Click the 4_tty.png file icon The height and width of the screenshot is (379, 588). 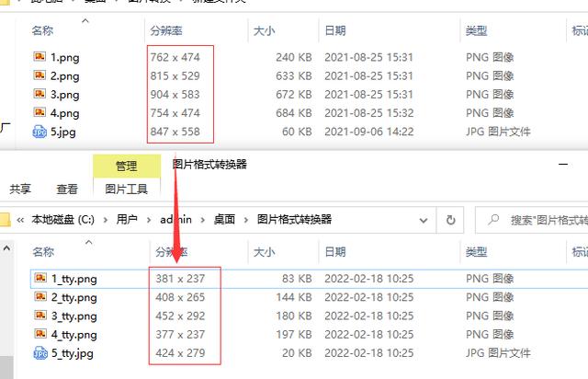click(40, 334)
